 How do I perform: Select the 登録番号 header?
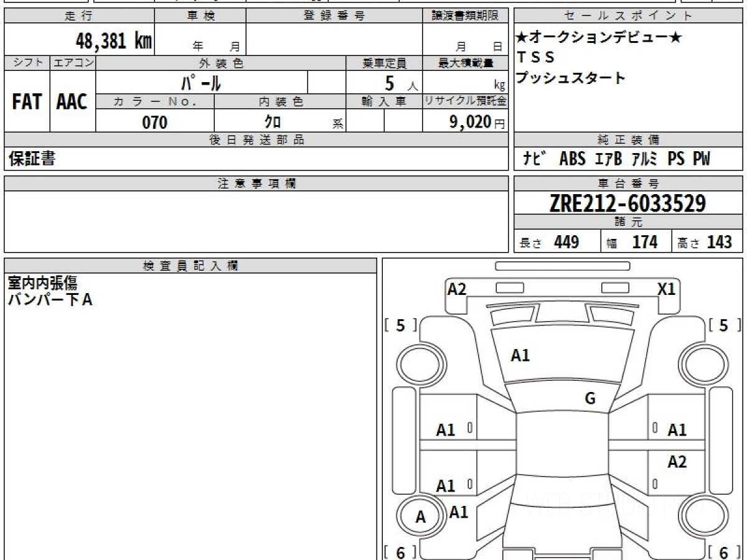[x=334, y=16]
